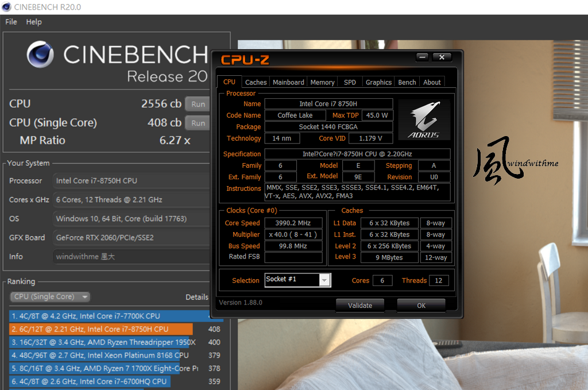
Task: Click the Code Name value Coffee Lake
Action: pyautogui.click(x=295, y=115)
